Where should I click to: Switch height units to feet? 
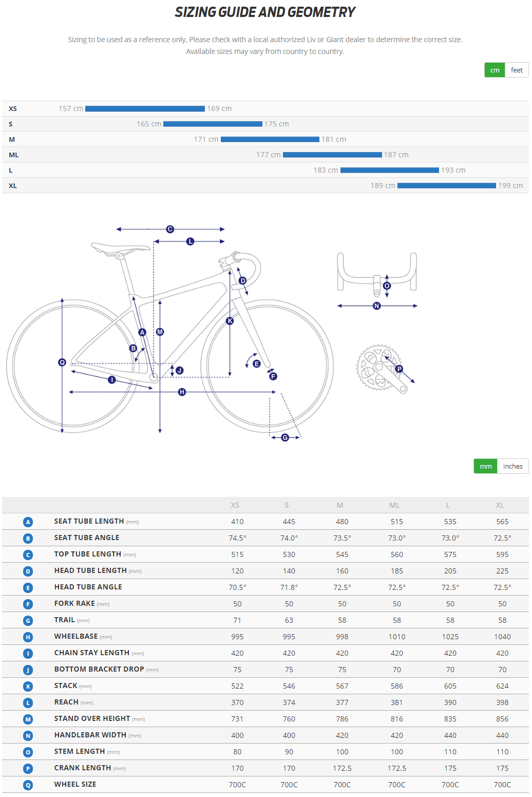[x=517, y=70]
